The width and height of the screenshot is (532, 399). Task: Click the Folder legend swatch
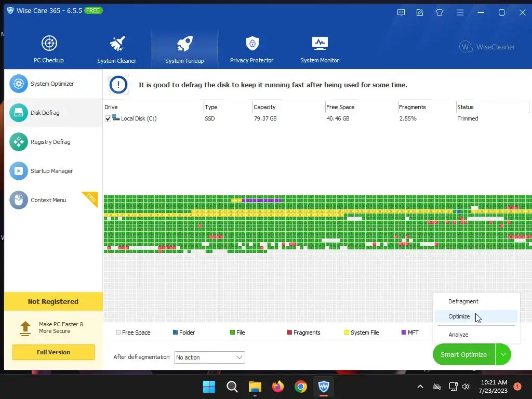176,332
